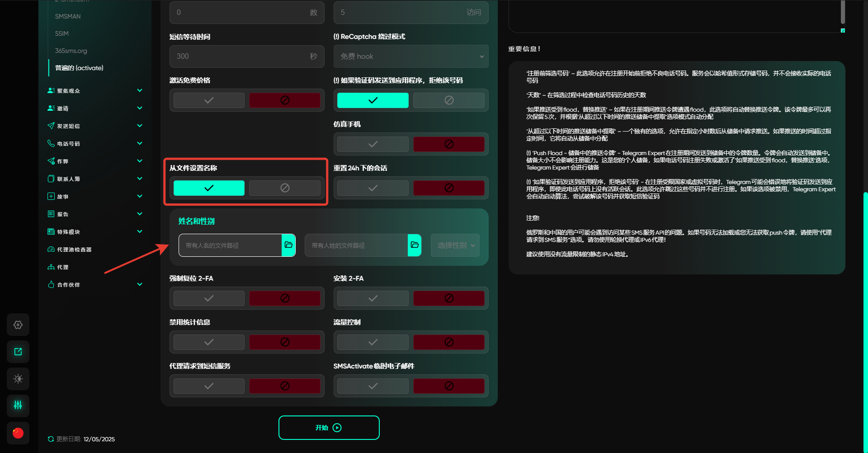Select 普遍的 (activate) in sidebar
Screen dimensions: 868x453
coord(79,68)
